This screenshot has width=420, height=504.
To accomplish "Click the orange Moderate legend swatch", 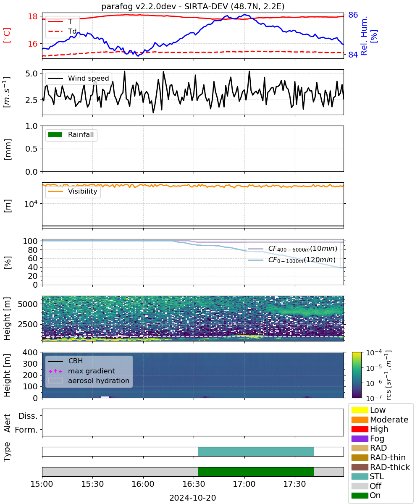I will 360,420.
